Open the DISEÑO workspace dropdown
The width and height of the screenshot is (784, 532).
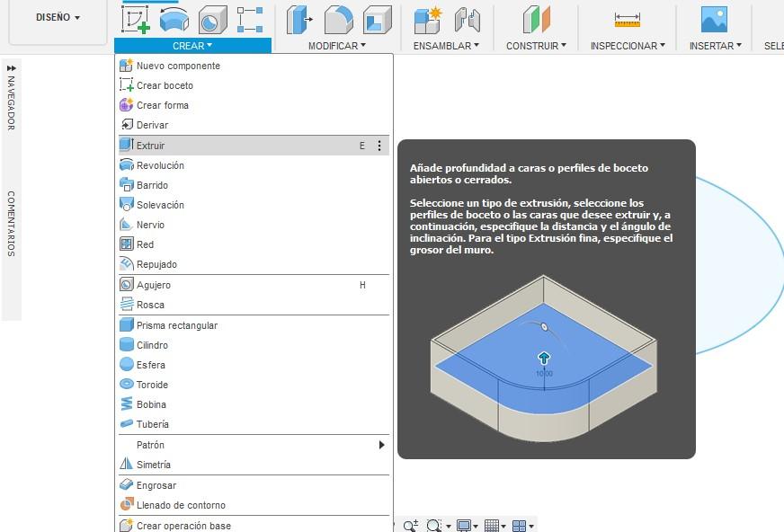[x=58, y=17]
